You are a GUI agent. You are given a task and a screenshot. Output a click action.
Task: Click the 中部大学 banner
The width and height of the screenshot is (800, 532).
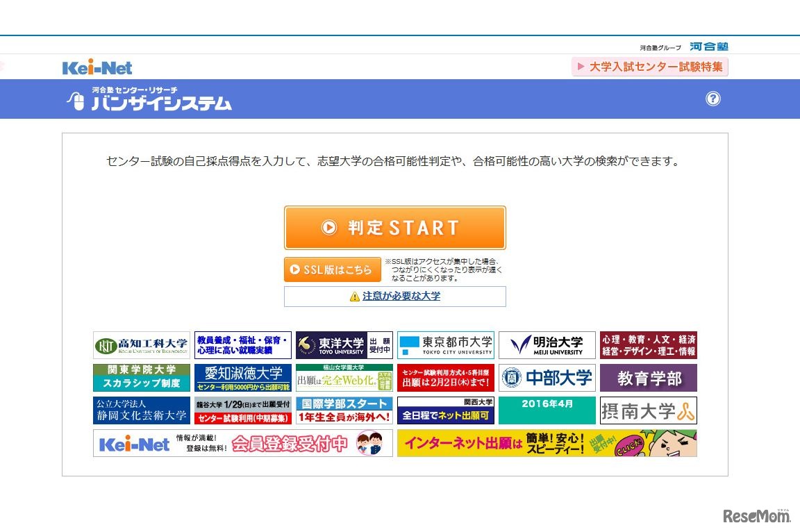[547, 377]
